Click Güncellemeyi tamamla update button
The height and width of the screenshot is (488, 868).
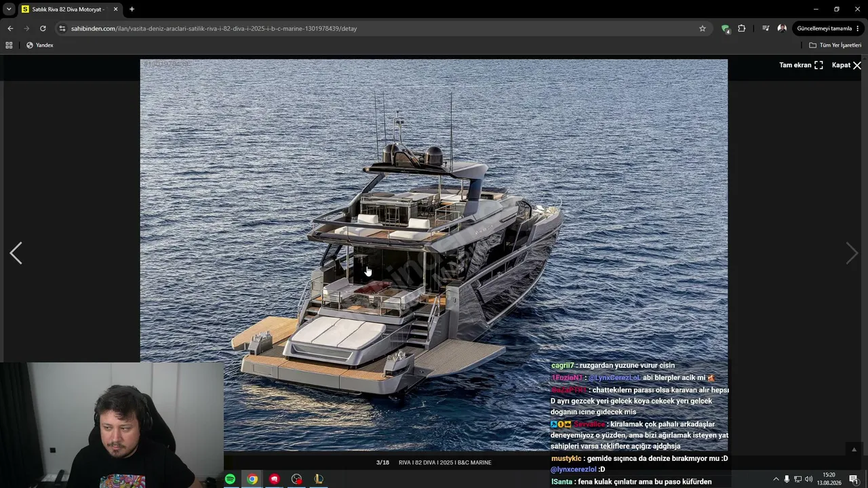(x=824, y=28)
